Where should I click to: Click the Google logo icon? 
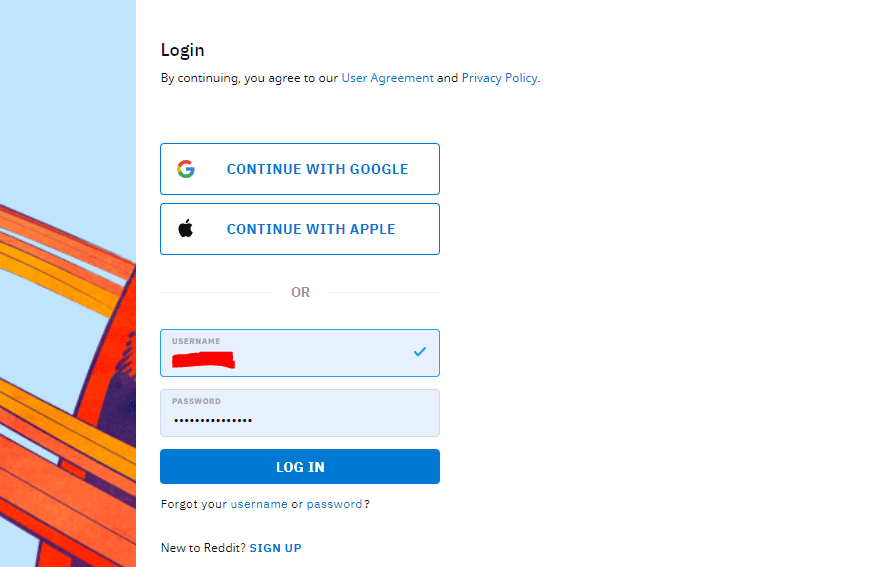(x=186, y=169)
